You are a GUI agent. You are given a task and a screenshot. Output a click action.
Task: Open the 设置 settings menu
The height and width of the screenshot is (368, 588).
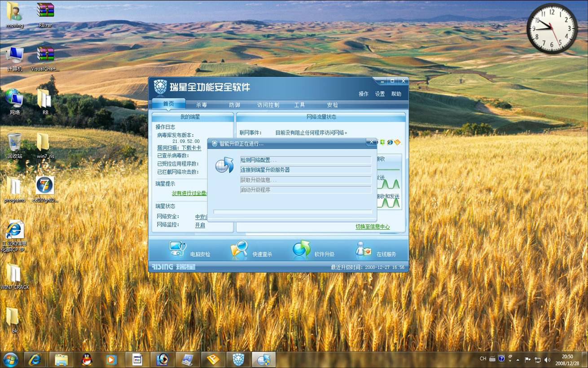click(x=380, y=94)
